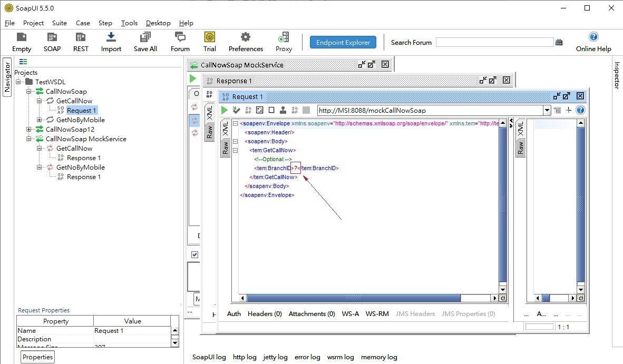This screenshot has height=364, width=623.
Task: Click the endpoint URL field in Request 1
Action: pyautogui.click(x=430, y=110)
